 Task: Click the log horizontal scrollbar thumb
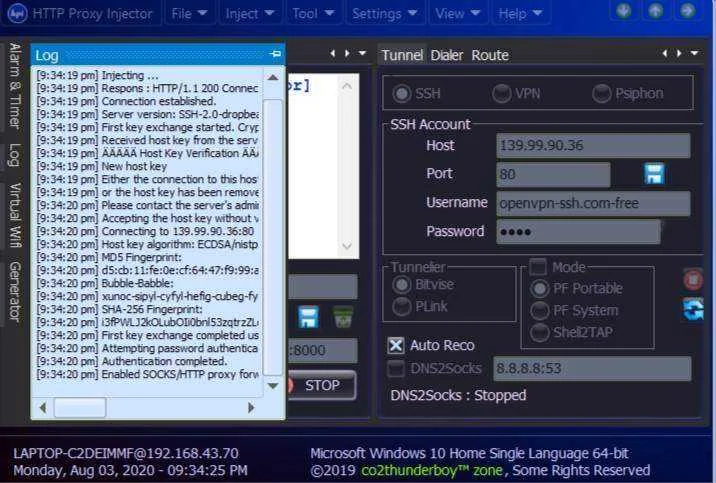click(x=80, y=407)
